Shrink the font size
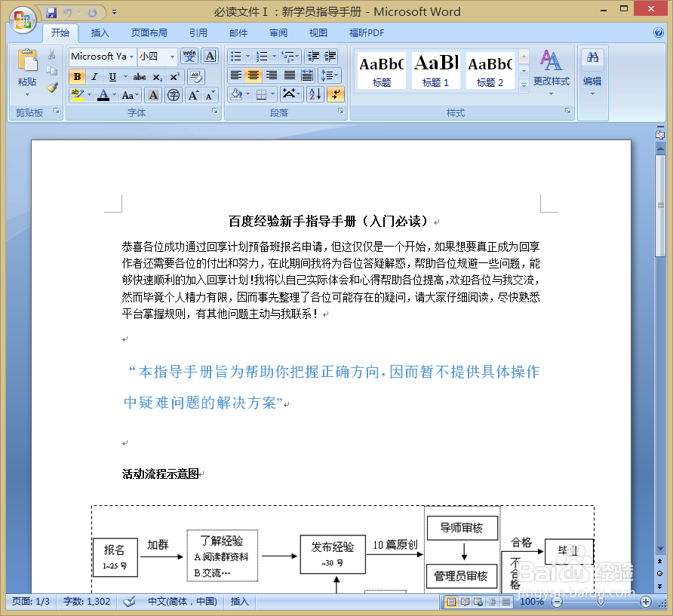 (210, 95)
